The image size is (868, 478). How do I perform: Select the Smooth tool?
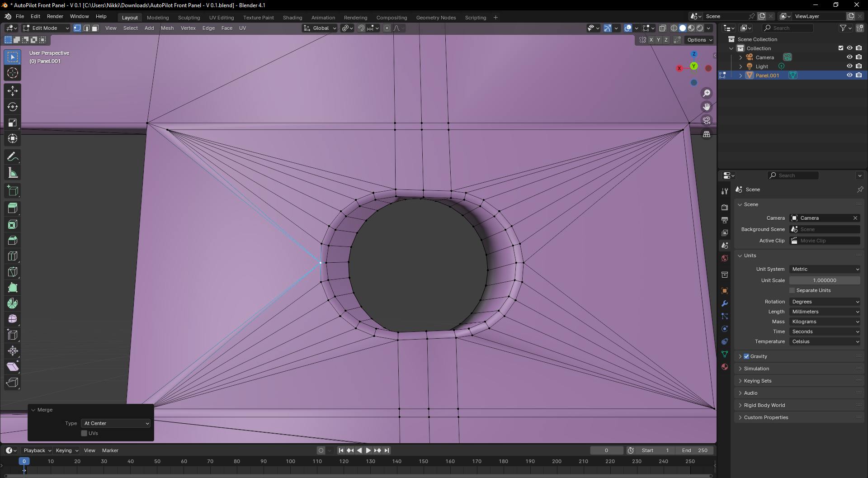tap(13, 319)
